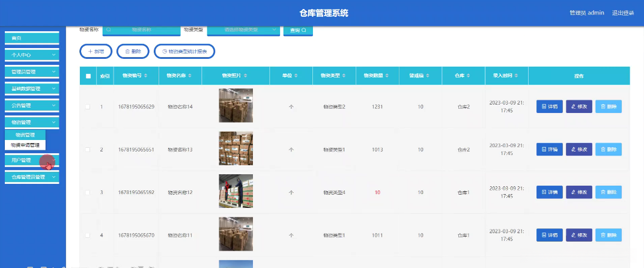Open the photo thumbnail for 物资名称11
The height and width of the screenshot is (268, 644).
235,234
